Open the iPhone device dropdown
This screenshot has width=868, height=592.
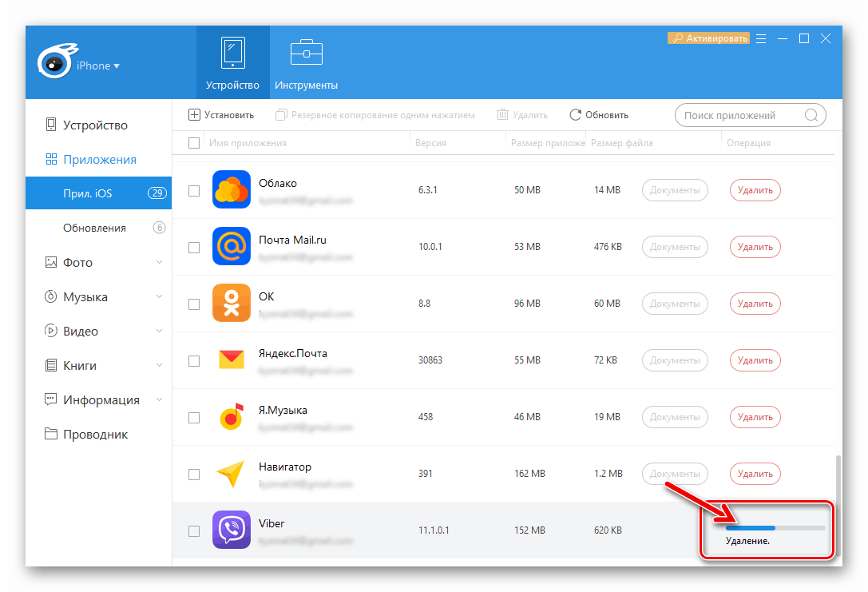pyautogui.click(x=98, y=66)
